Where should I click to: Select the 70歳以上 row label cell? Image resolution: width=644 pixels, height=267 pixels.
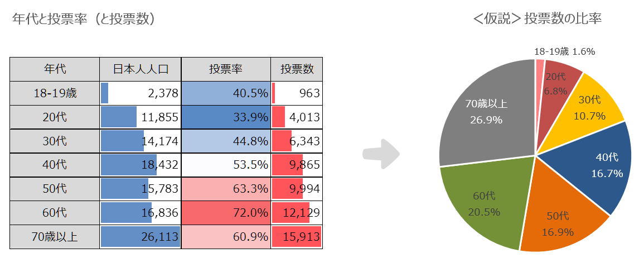(x=55, y=237)
